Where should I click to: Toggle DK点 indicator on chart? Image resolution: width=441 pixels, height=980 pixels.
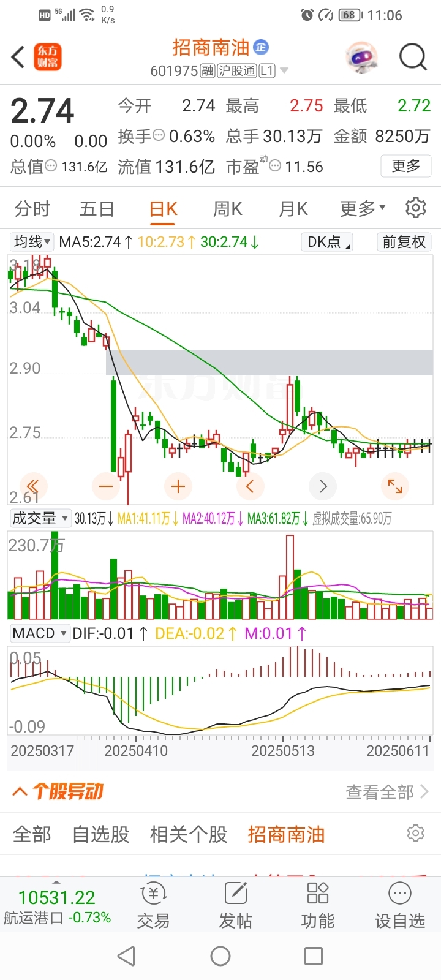[x=327, y=242]
